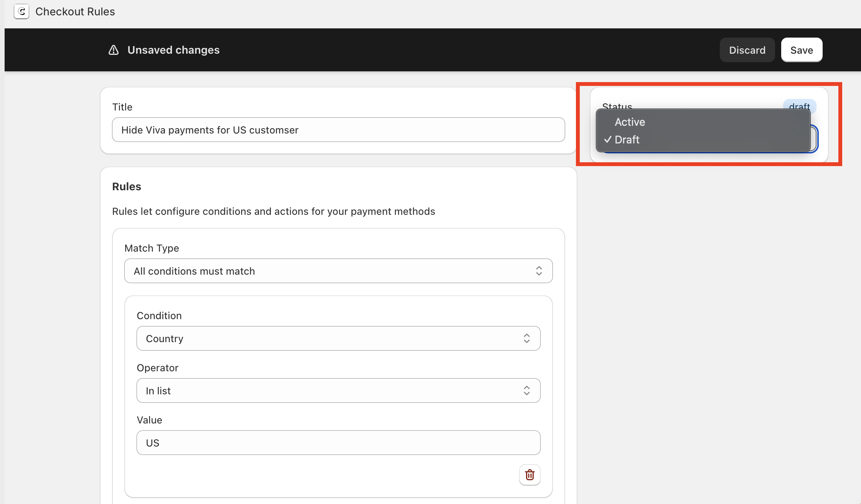Click the checkmark beside the Draft option
This screenshot has height=504, width=861.
(607, 140)
